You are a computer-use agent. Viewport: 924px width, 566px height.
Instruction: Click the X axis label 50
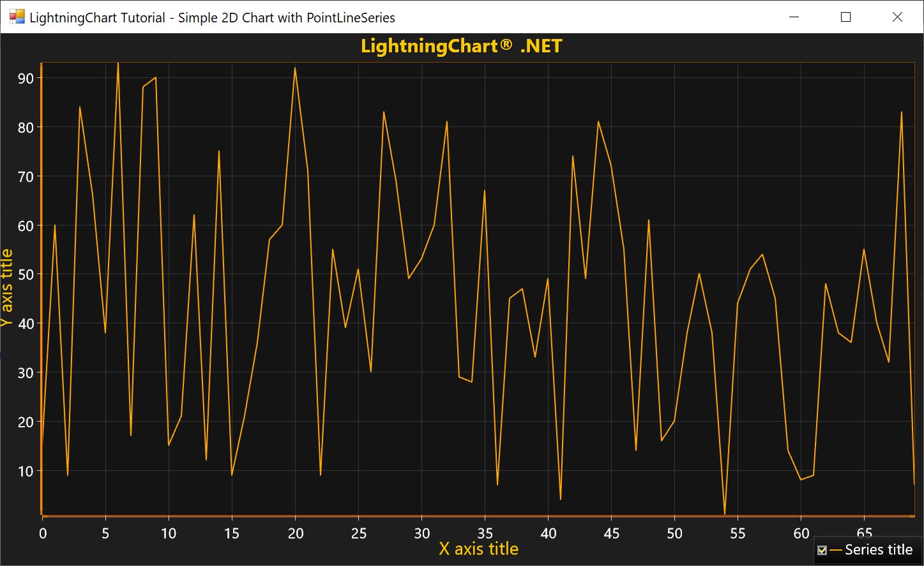[675, 533]
